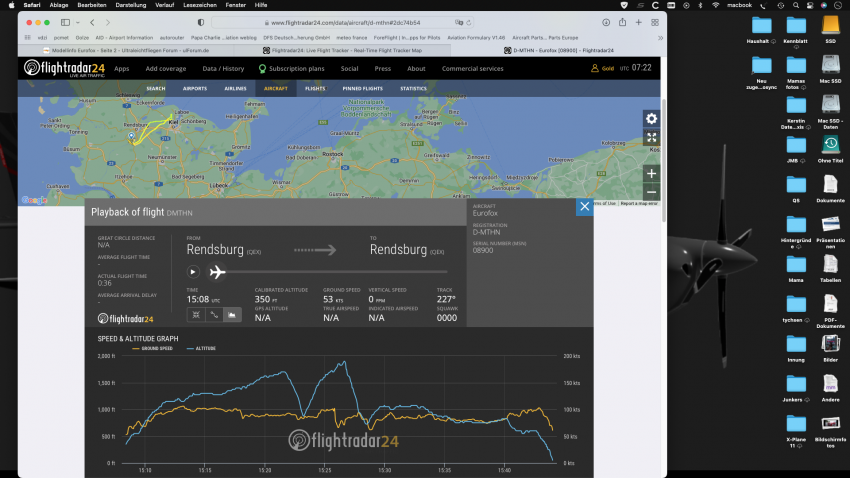Open the Data / History menu
Image resolution: width=850 pixels, height=478 pixels.
[223, 69]
